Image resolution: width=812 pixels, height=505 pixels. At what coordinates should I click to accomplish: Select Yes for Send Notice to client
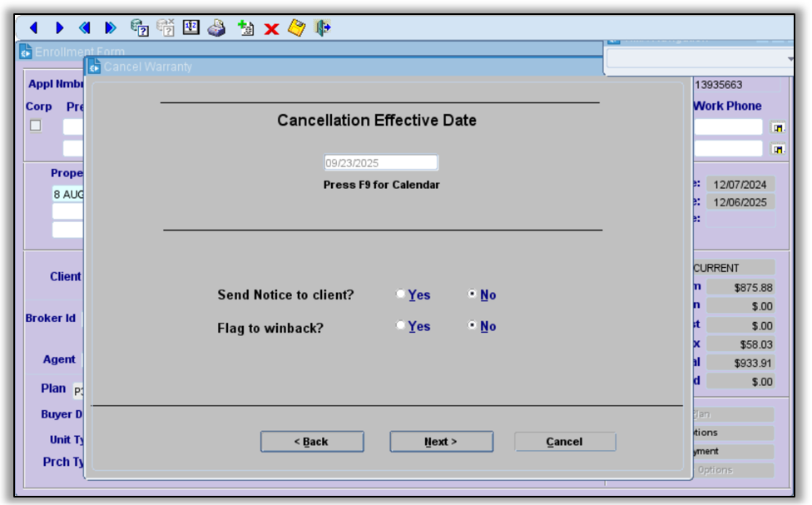click(x=402, y=295)
